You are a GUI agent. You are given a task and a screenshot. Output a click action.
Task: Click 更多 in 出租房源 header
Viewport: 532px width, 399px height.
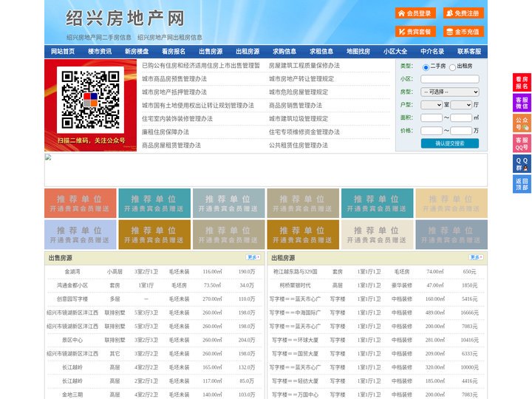point(476,258)
